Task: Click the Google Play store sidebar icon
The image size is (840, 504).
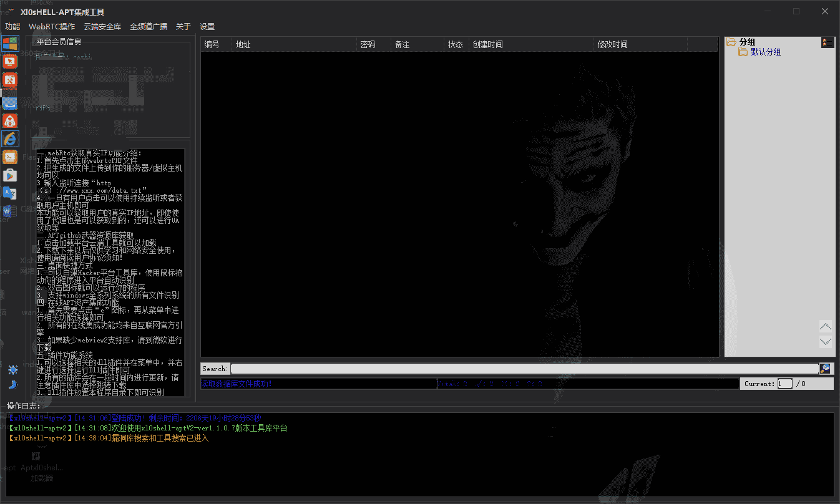Action: pyautogui.click(x=10, y=175)
